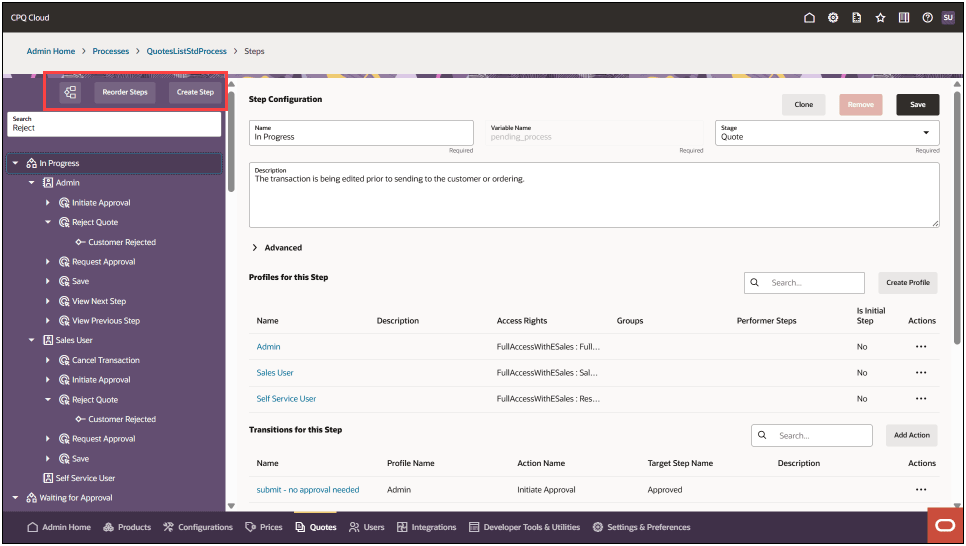The image size is (966, 546).
Task: Click the Clone button
Action: (803, 105)
